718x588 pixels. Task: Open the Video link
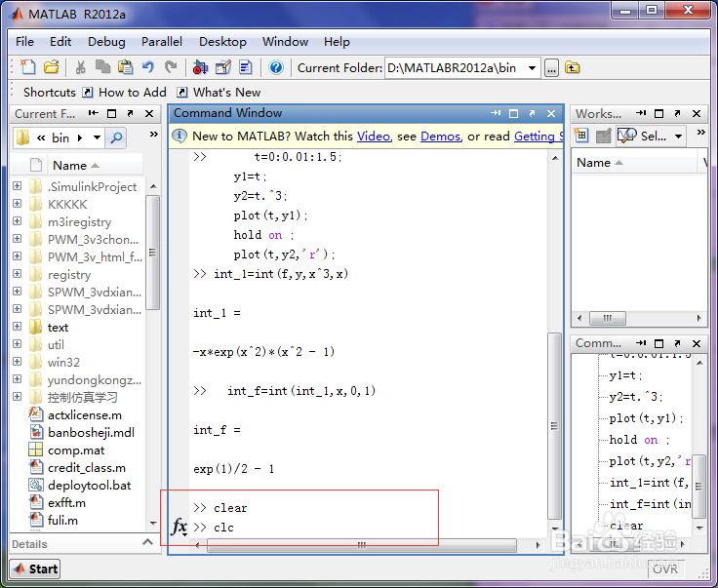[374, 137]
